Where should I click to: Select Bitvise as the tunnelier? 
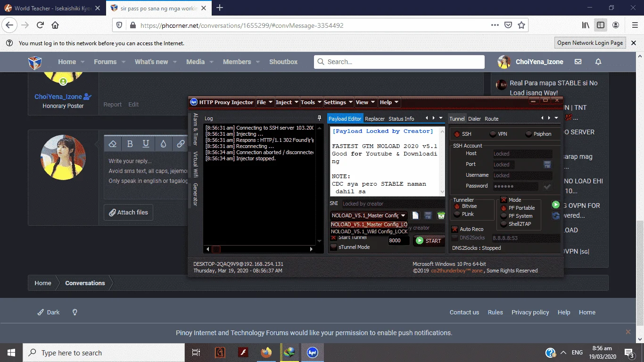click(x=465, y=206)
